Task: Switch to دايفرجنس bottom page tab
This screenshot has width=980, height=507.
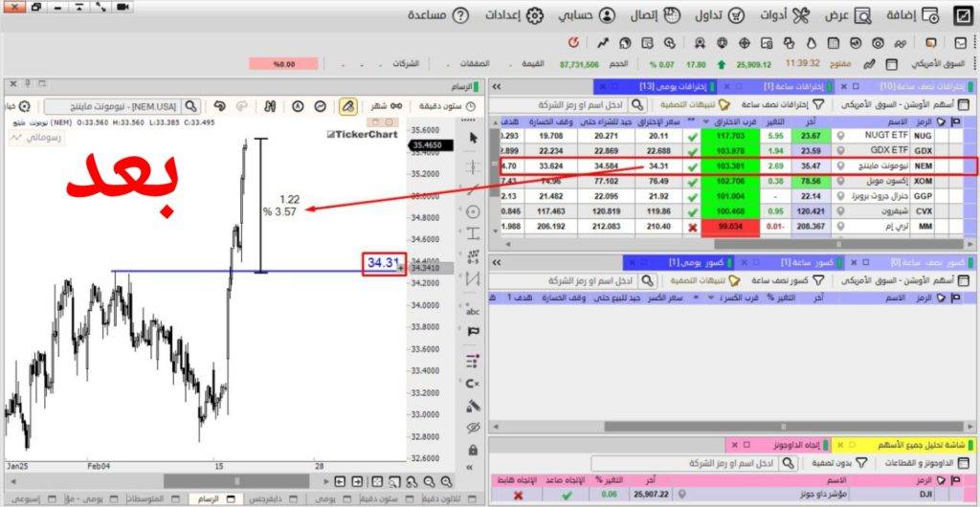Action: click(272, 499)
